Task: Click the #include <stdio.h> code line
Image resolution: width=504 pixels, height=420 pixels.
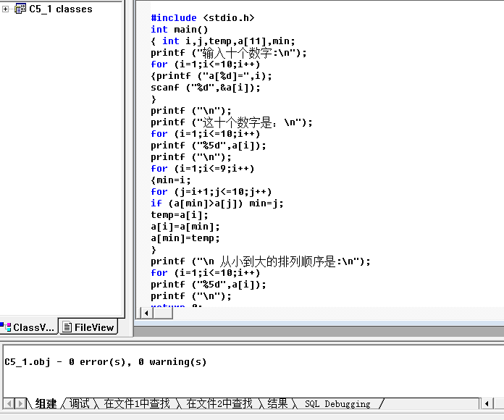Action: point(203,17)
